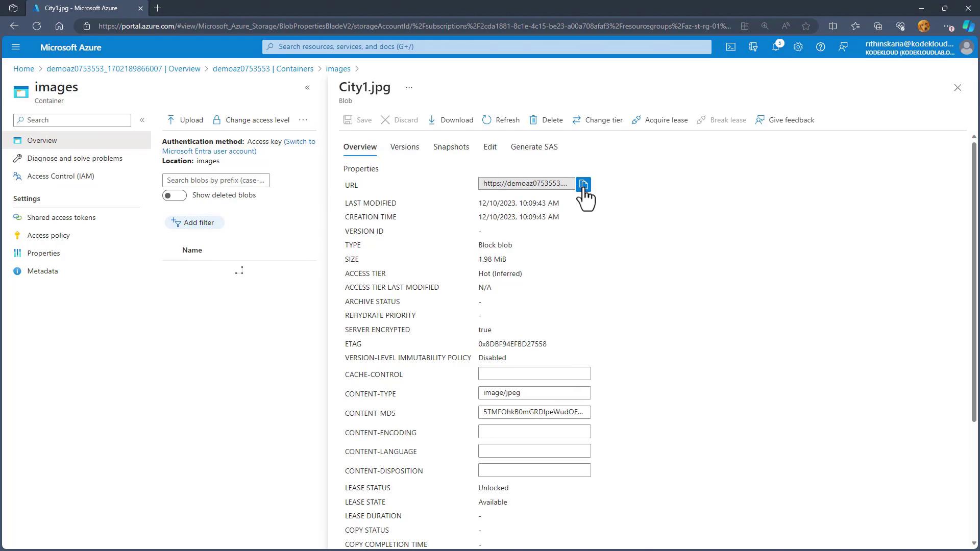980x551 pixels.
Task: Open the Azure portal hamburger menu
Action: pyautogui.click(x=15, y=47)
